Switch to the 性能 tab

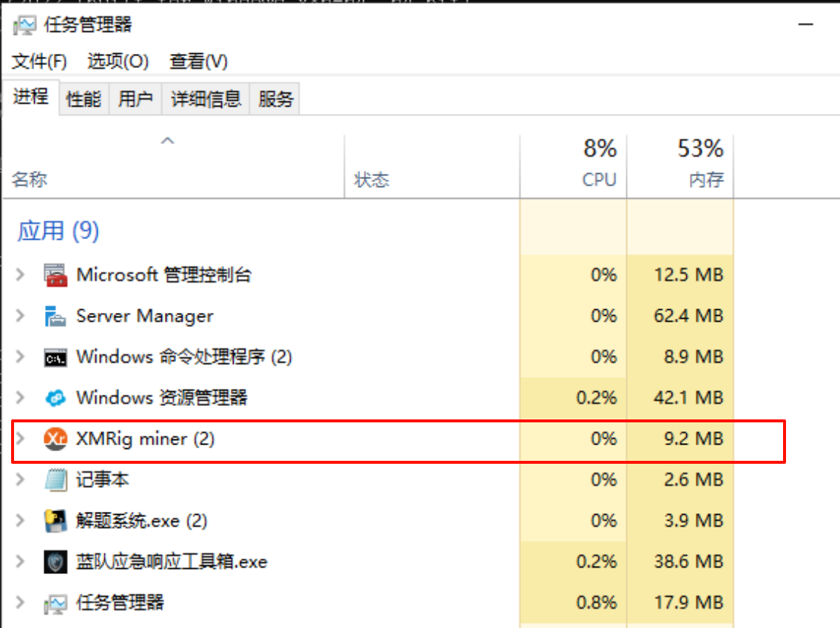click(x=84, y=99)
